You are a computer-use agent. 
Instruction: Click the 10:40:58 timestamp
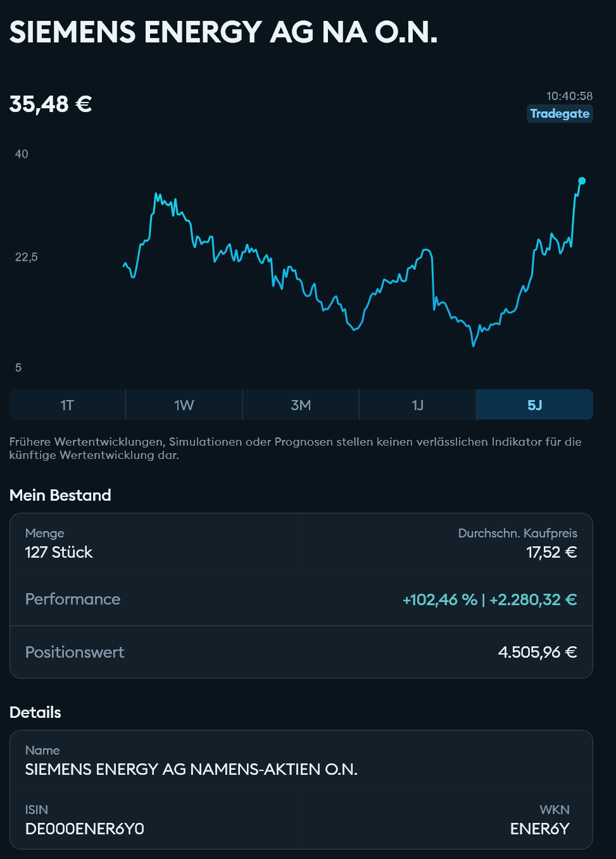coord(569,96)
